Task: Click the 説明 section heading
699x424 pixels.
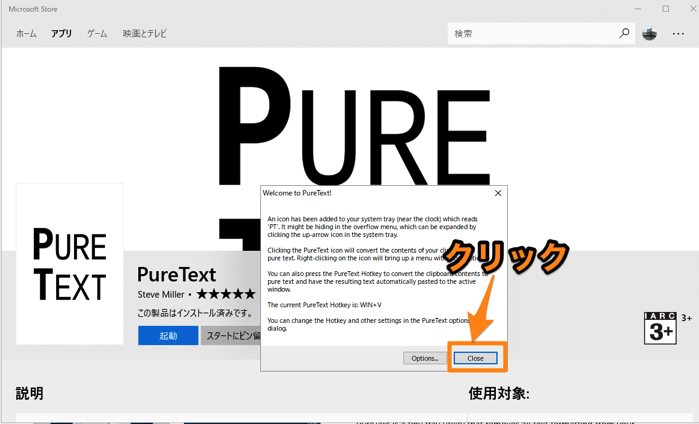Action: point(29,393)
